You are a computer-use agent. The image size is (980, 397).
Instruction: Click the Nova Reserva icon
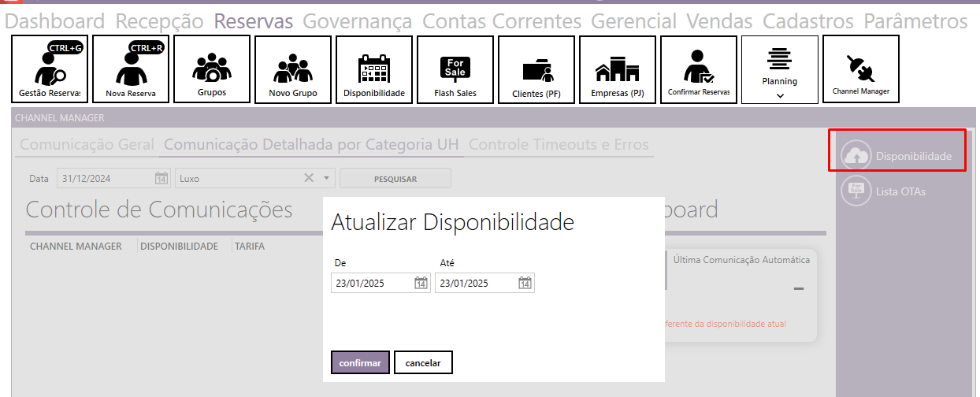pos(131,69)
